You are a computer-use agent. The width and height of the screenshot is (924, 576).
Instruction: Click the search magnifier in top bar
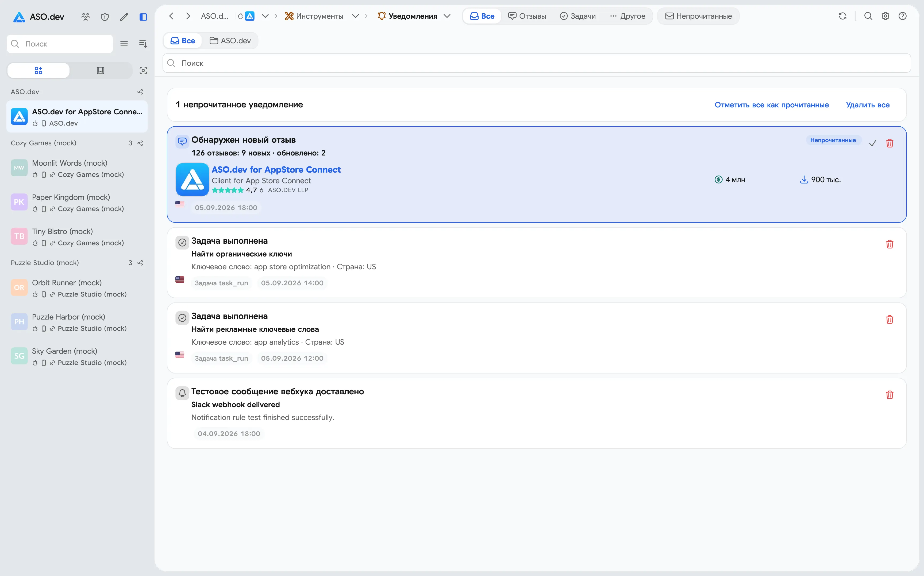[x=868, y=16]
